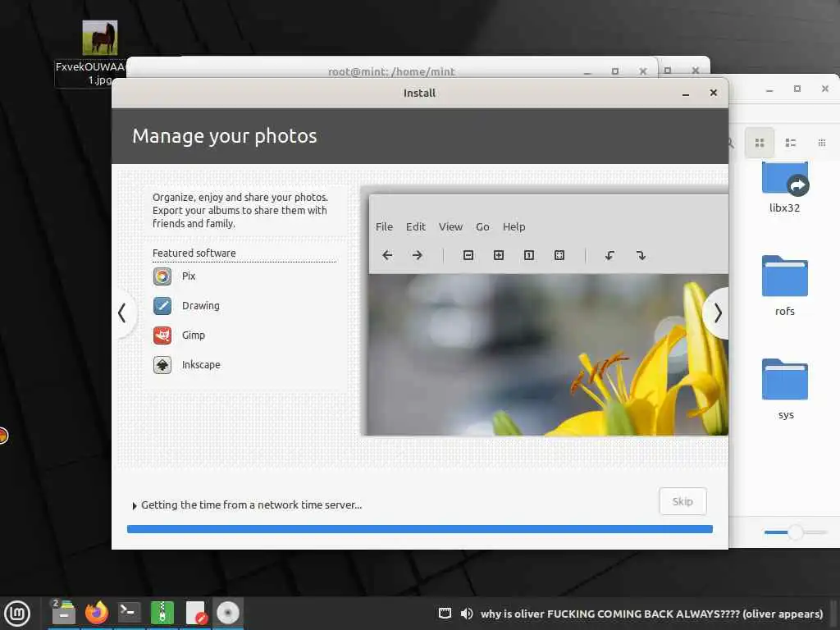Click the yellow lily photo preview
The height and width of the screenshot is (630, 840).
point(548,354)
